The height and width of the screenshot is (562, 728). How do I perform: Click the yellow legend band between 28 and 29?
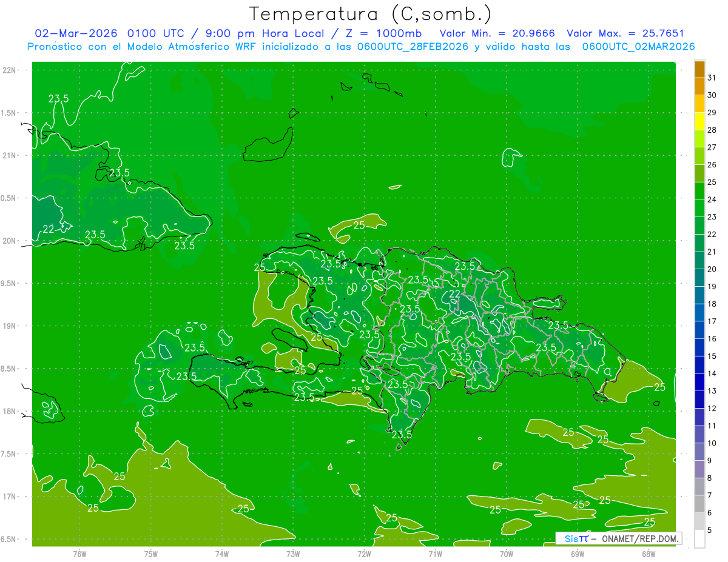(700, 121)
